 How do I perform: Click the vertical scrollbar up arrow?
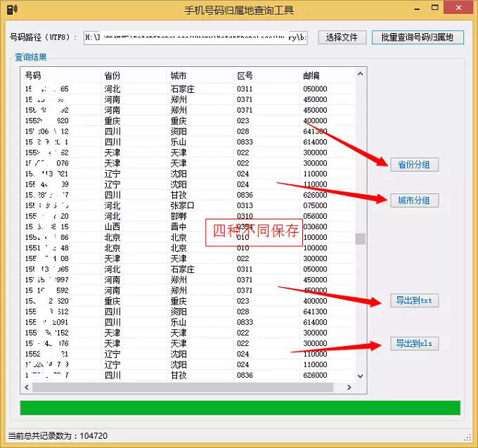pyautogui.click(x=361, y=74)
